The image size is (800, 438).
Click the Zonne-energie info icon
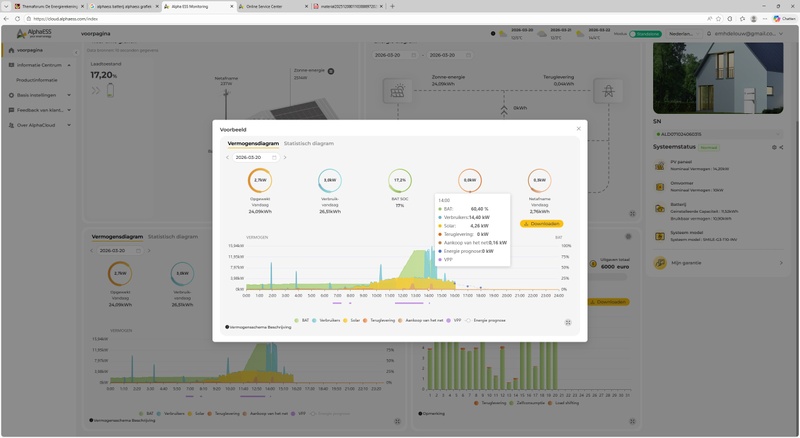pos(331,71)
